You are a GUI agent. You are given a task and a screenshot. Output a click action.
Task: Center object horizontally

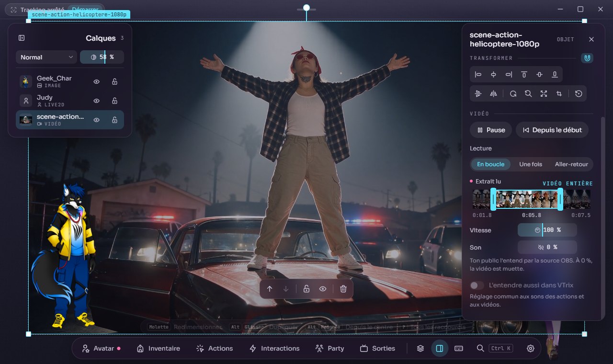493,74
